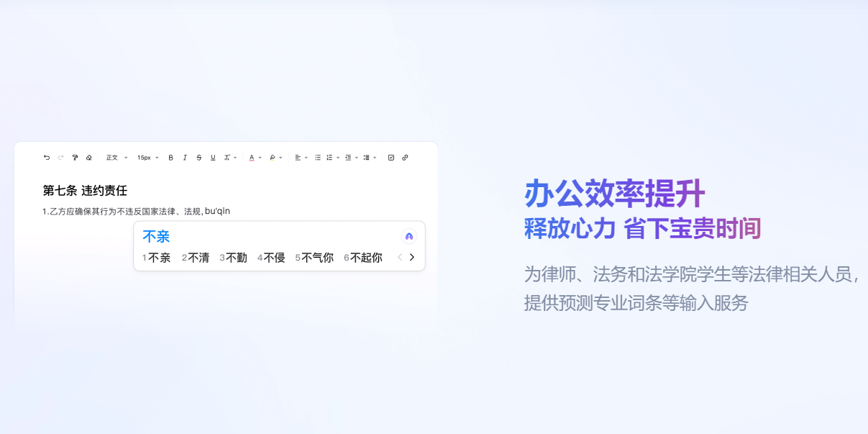Image resolution: width=868 pixels, height=434 pixels.
Task: Open the text alignment dropdown
Action: 301,158
